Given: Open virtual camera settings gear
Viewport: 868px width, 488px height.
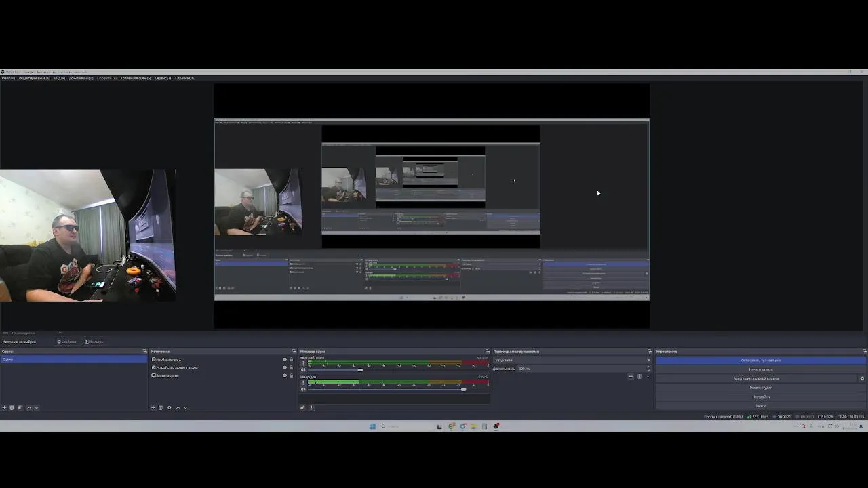Looking at the screenshot, I should pyautogui.click(x=862, y=378).
